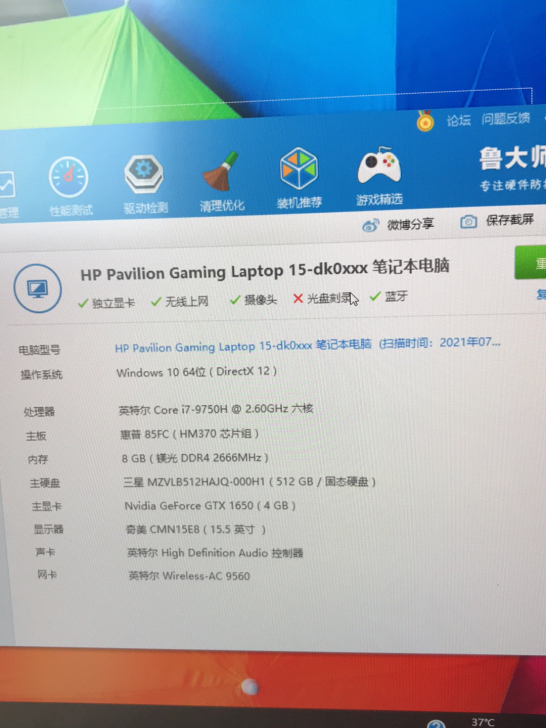Image resolution: width=546 pixels, height=728 pixels.
Task: Open the 性能测试 speedometer icon
Action: (69, 177)
